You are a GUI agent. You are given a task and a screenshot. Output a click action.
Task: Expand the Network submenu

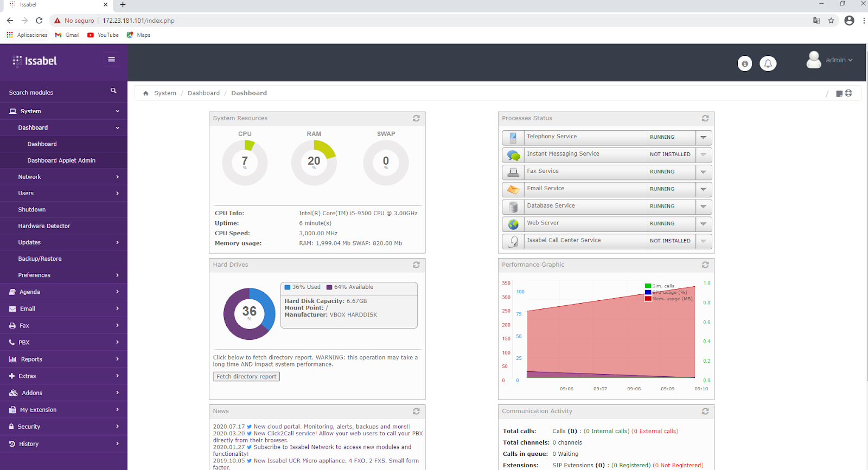coord(63,177)
